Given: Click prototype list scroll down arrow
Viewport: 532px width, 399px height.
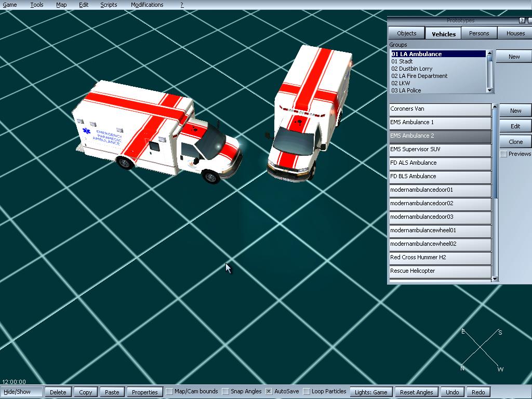Looking at the screenshot, I should [x=495, y=279].
